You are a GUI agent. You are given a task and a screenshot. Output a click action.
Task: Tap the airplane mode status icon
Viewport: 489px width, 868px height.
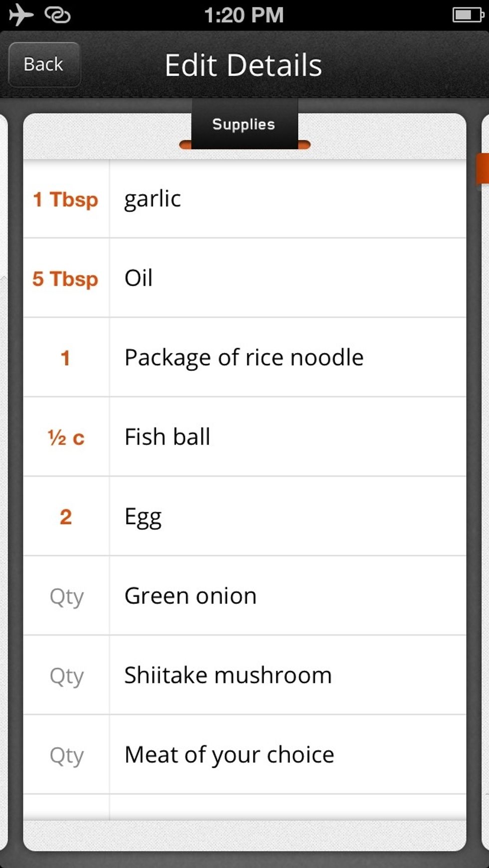click(21, 14)
